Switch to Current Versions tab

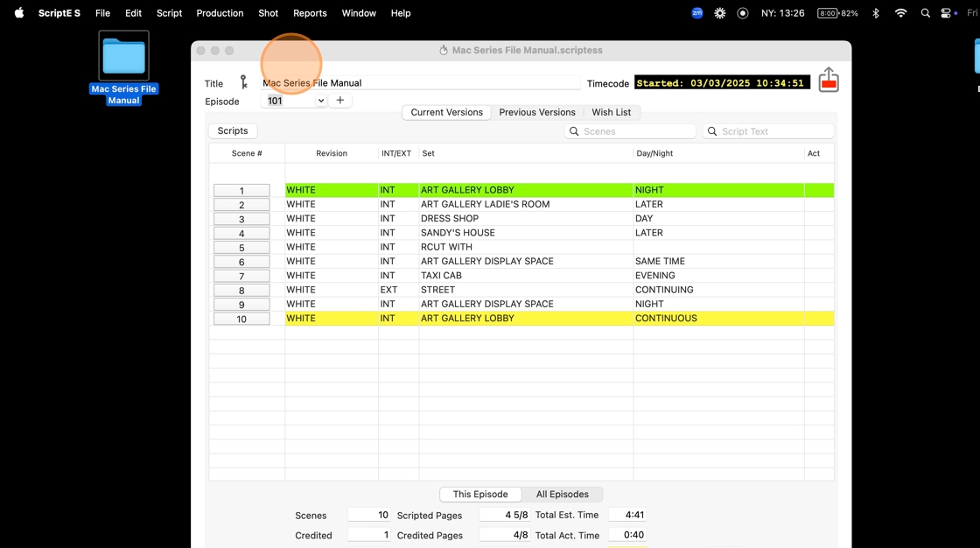click(x=446, y=112)
